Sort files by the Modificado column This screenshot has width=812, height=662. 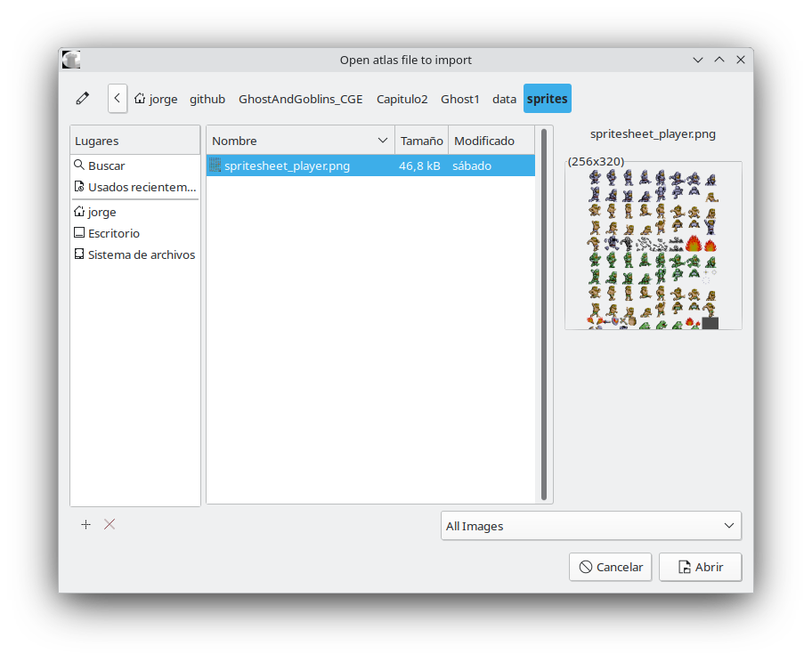coord(484,141)
